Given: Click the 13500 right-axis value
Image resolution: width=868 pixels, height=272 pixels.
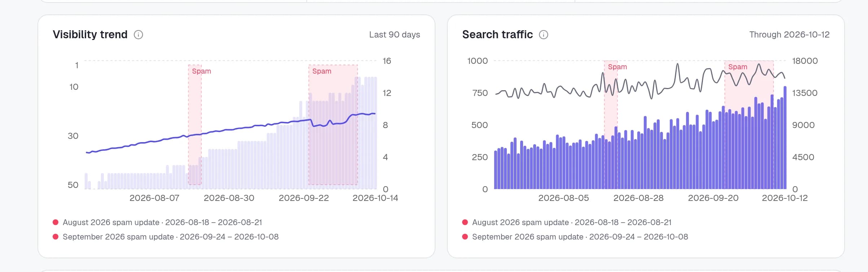Looking at the screenshot, I should point(805,93).
